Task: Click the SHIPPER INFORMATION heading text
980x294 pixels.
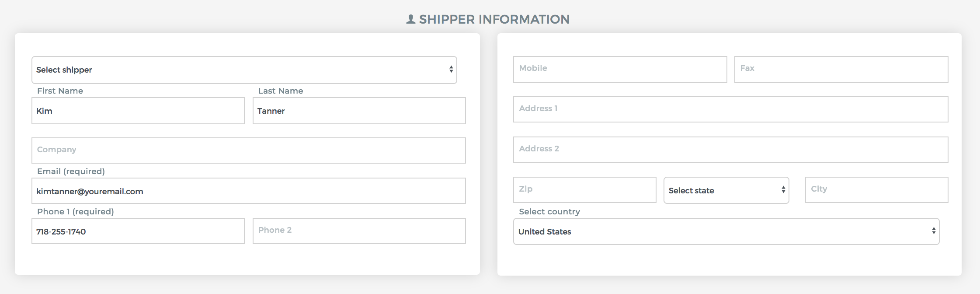Action: pyautogui.click(x=494, y=19)
